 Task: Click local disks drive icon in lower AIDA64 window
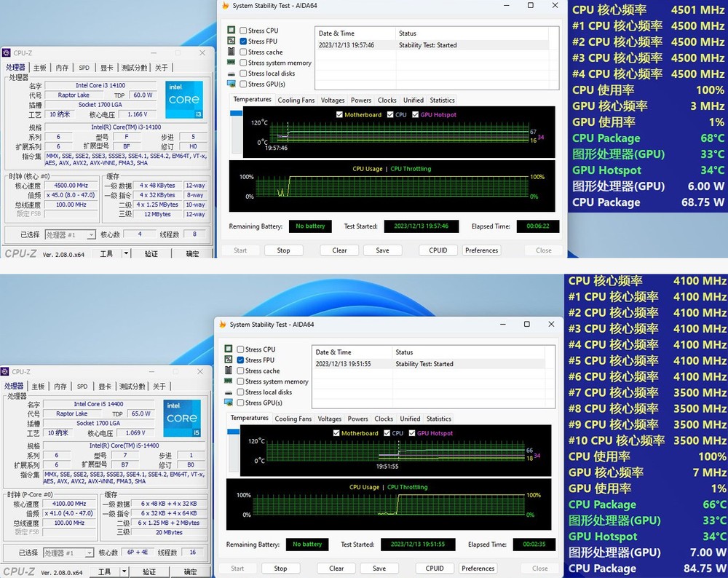(x=228, y=392)
